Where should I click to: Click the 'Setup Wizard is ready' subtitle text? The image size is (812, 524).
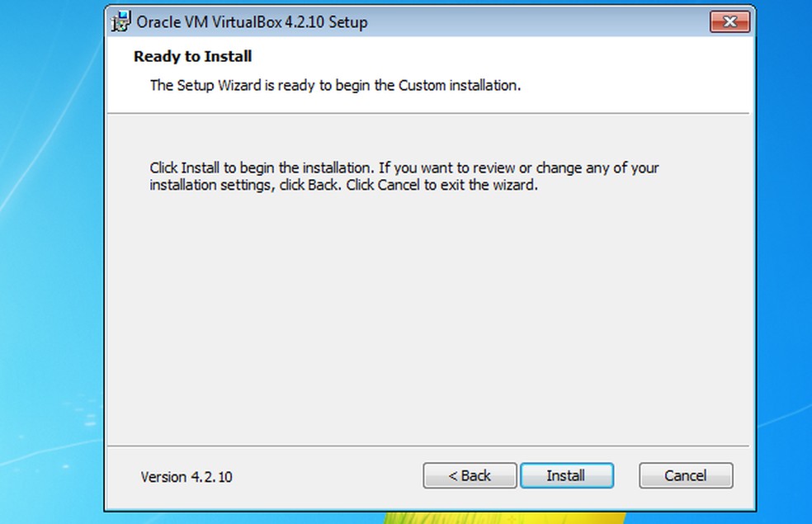point(335,85)
